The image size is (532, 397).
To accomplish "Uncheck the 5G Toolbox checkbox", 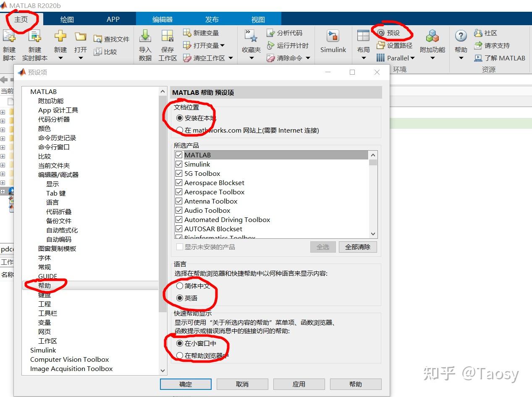I will pos(179,173).
